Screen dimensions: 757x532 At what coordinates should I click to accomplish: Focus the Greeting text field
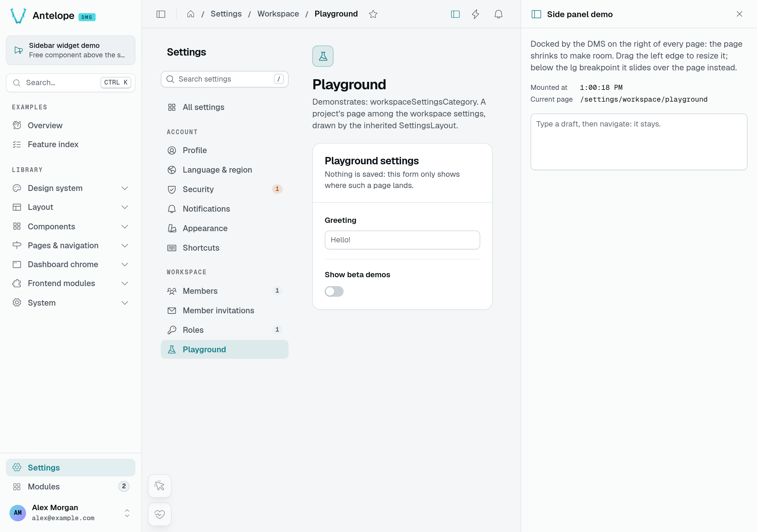pos(402,240)
